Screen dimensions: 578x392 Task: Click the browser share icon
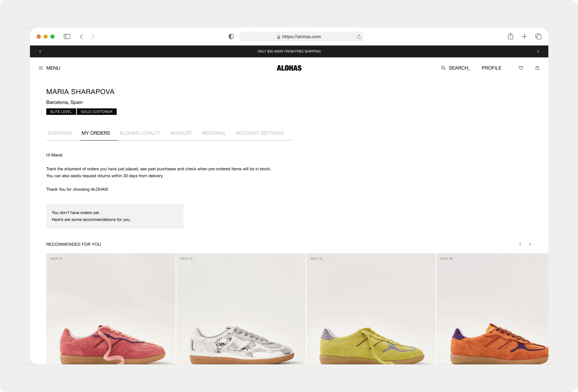(x=511, y=36)
